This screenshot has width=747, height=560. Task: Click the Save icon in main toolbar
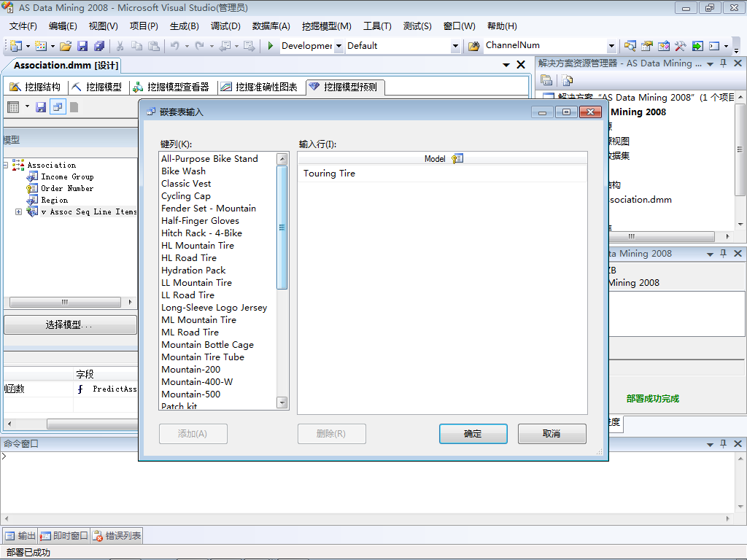(82, 46)
